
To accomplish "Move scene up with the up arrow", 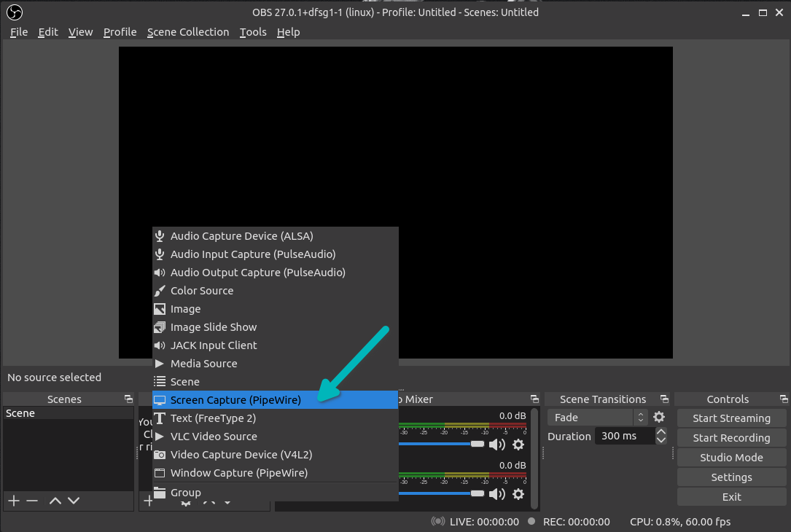I will [x=55, y=501].
